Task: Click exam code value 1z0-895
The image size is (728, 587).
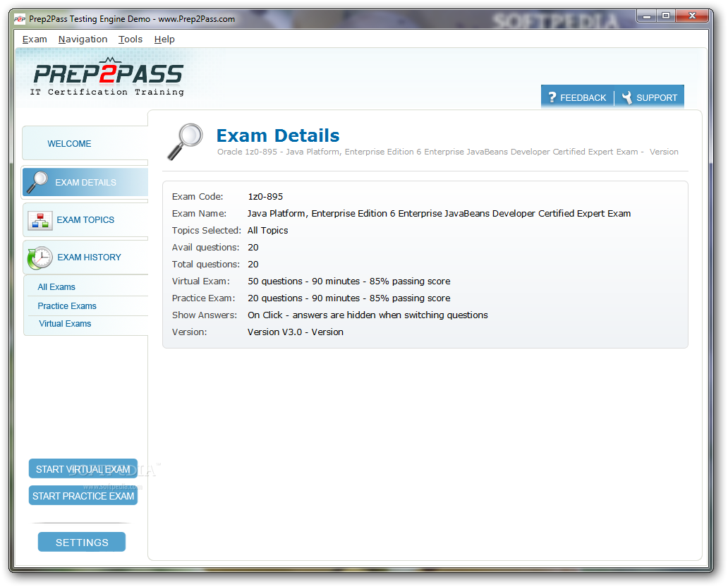Action: tap(265, 196)
